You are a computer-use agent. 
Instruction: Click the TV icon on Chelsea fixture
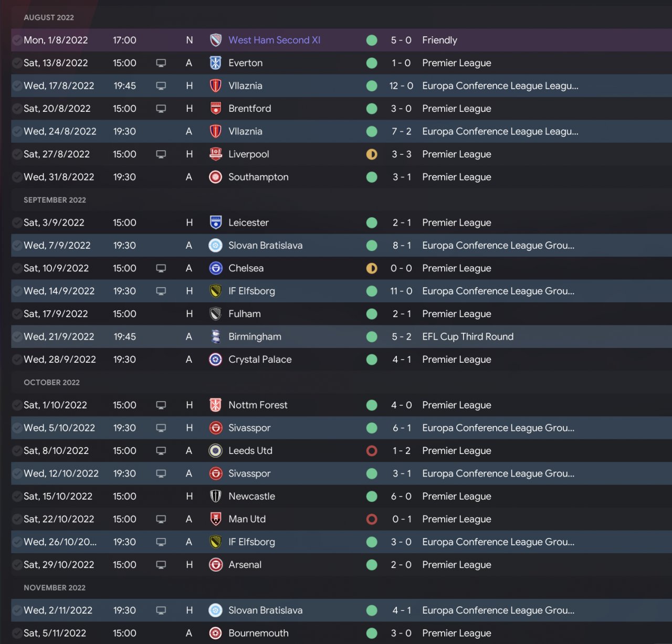pos(161,268)
